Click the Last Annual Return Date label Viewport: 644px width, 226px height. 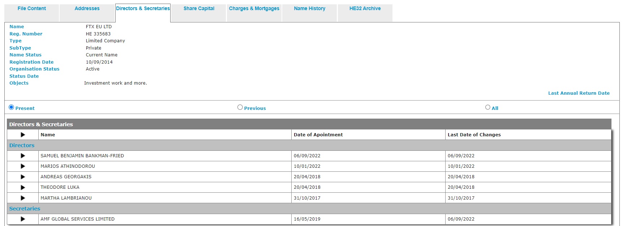coord(579,93)
